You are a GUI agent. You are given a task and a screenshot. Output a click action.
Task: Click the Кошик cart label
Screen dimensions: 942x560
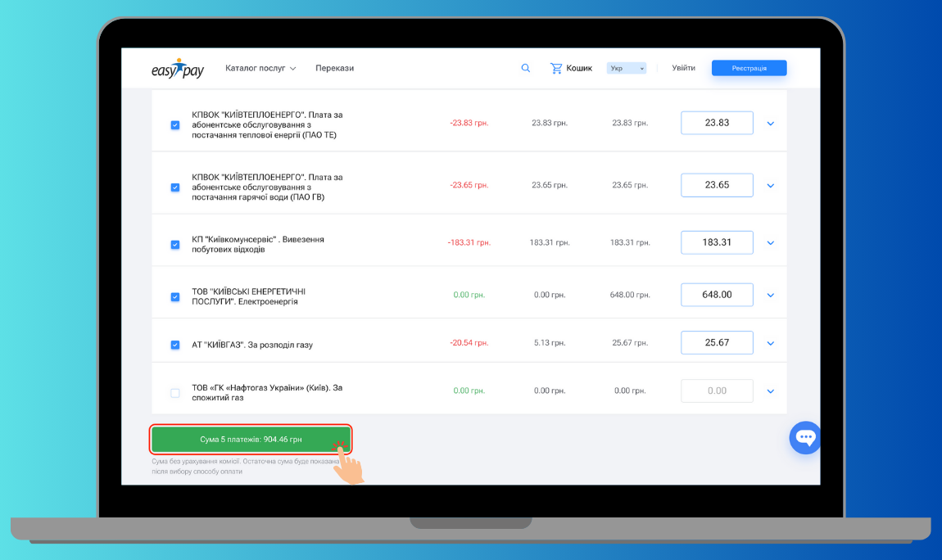579,68
